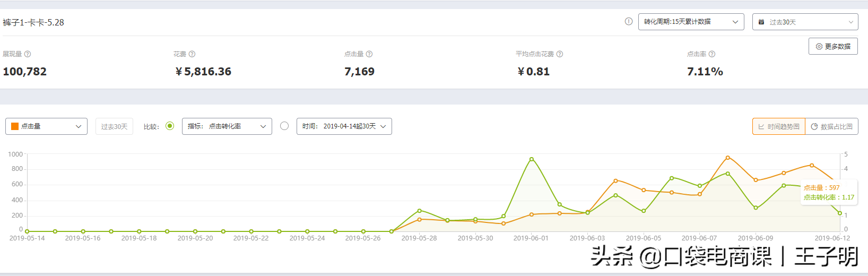Click the calendar icon in 过去30天 selector
868x276 pixels.
(x=761, y=22)
